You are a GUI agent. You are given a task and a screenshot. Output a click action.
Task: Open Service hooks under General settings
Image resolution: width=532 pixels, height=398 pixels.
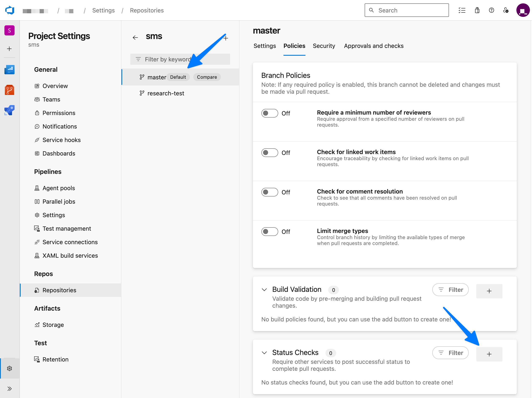(x=62, y=140)
